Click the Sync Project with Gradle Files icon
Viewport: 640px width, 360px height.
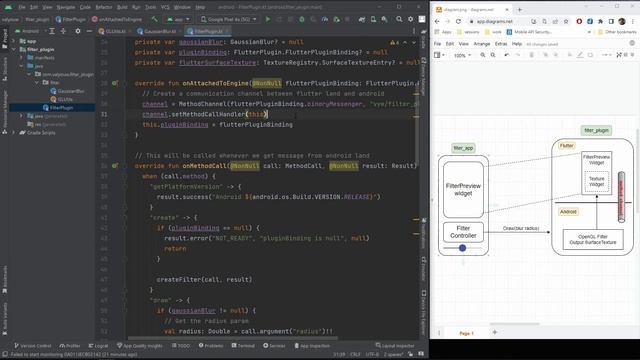362,19
